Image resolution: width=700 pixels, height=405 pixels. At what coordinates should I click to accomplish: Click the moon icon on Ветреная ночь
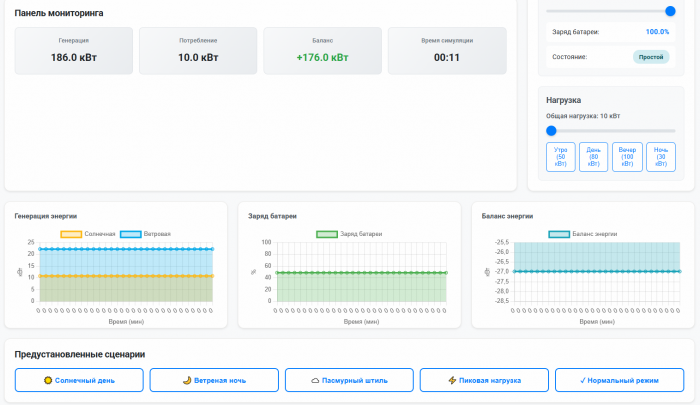(x=187, y=380)
